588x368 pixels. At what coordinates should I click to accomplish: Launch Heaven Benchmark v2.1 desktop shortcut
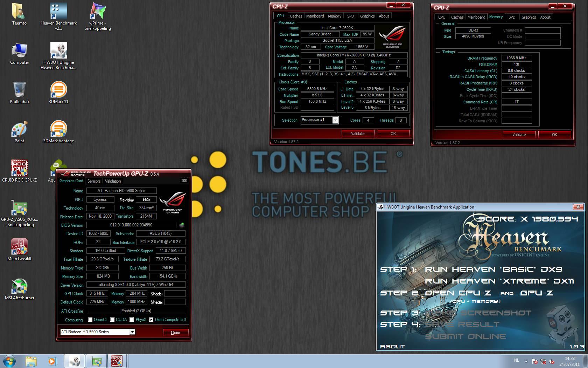tap(58, 16)
